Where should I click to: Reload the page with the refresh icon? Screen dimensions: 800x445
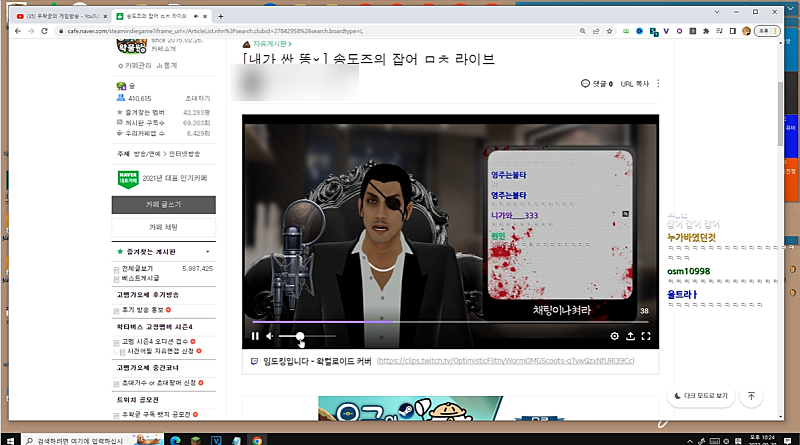pyautogui.click(x=44, y=31)
